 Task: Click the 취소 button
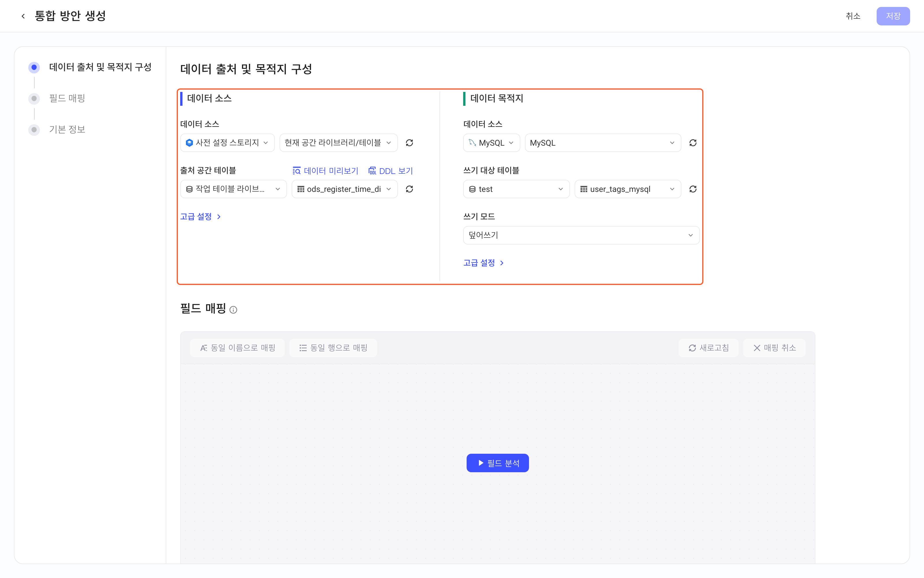(853, 16)
